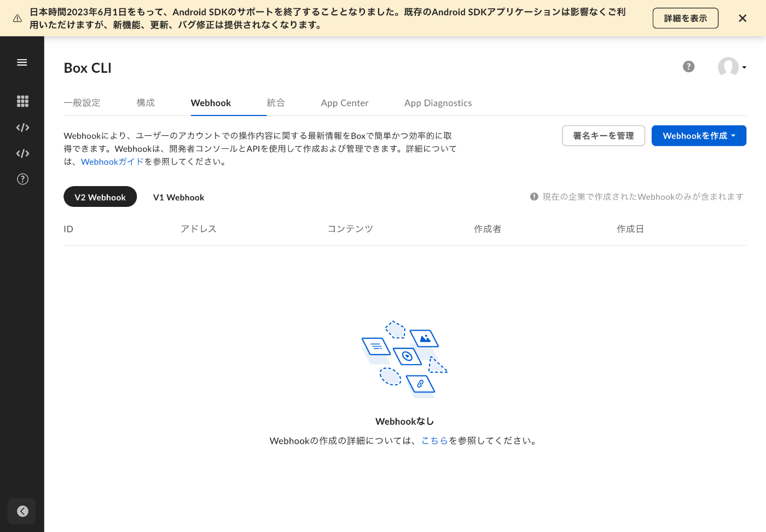Open the App Diagnostics tab

pyautogui.click(x=438, y=103)
